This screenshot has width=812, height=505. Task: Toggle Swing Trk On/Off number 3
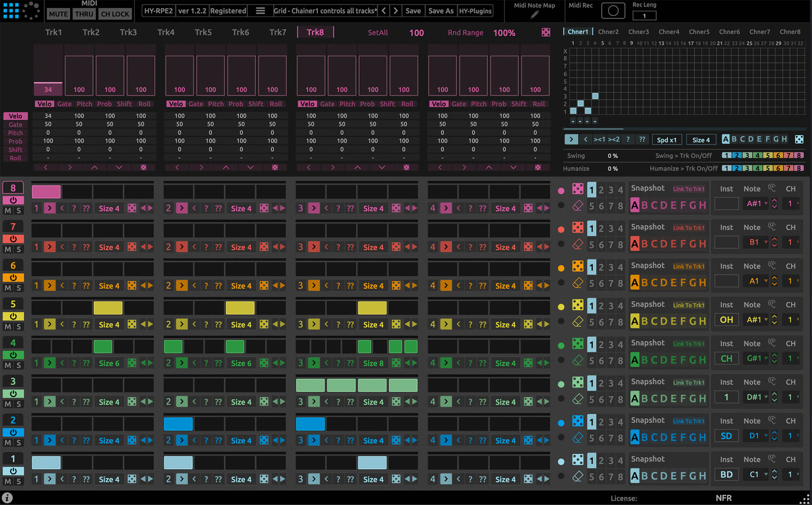(x=747, y=156)
